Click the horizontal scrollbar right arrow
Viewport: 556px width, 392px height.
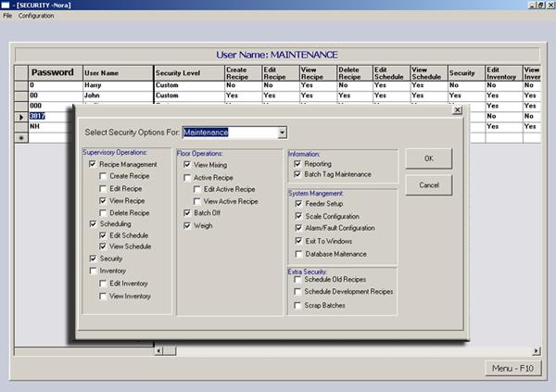click(x=537, y=351)
